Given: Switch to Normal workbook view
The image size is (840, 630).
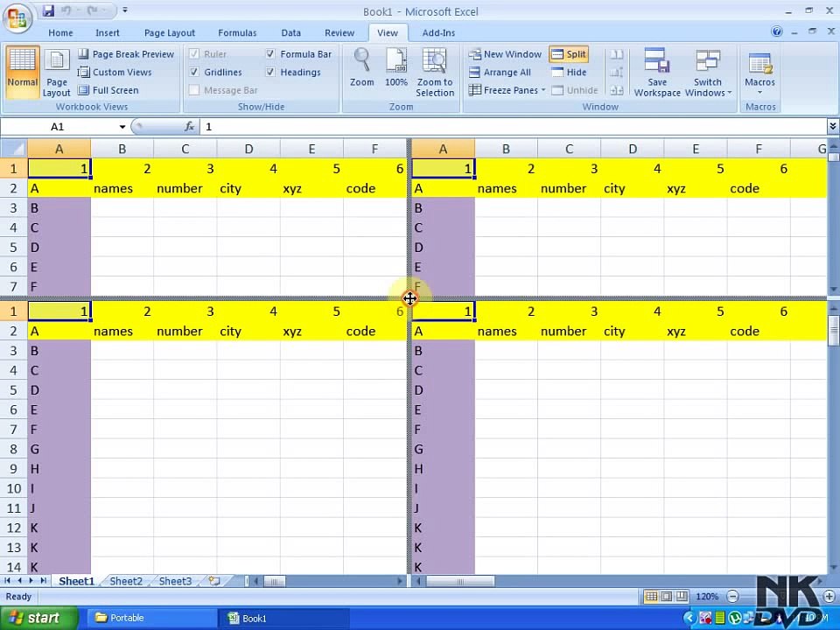Looking at the screenshot, I should pyautogui.click(x=22, y=73).
